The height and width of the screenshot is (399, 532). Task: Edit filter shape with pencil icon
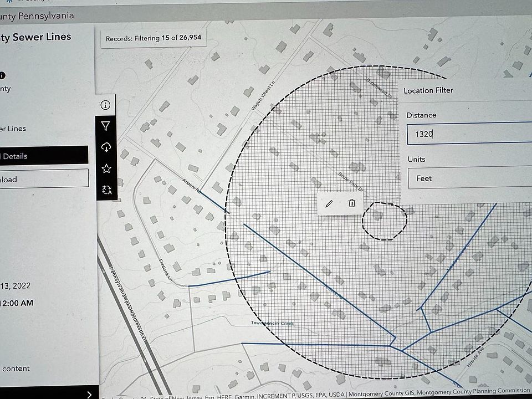click(329, 203)
